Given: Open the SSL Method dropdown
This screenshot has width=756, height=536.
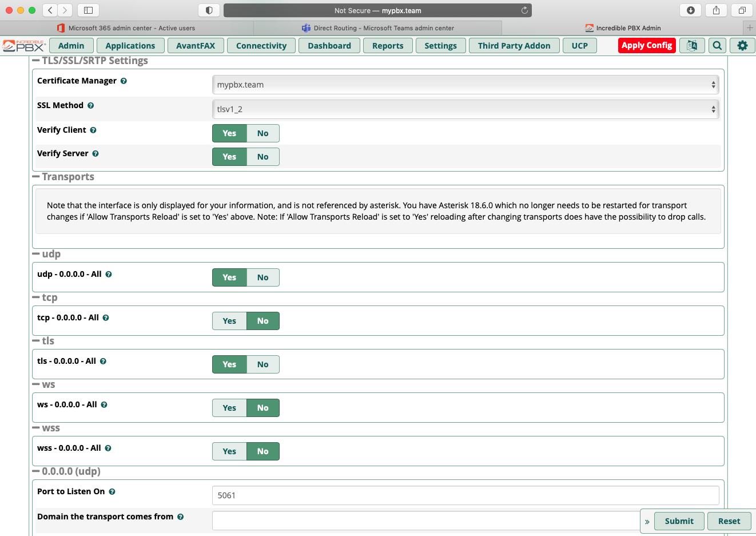Looking at the screenshot, I should click(465, 109).
